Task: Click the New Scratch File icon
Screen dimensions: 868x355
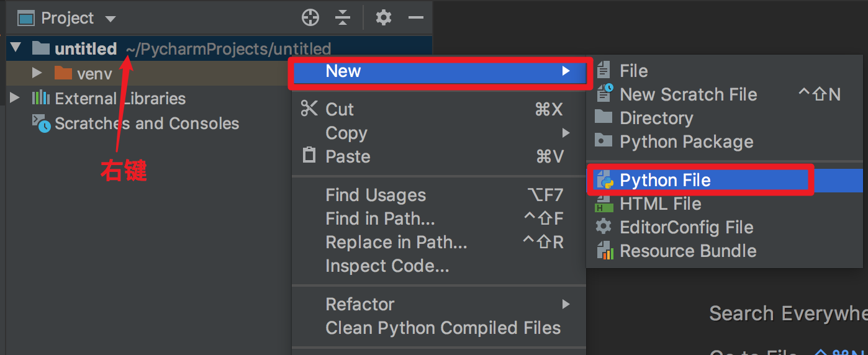Action: coord(605,94)
